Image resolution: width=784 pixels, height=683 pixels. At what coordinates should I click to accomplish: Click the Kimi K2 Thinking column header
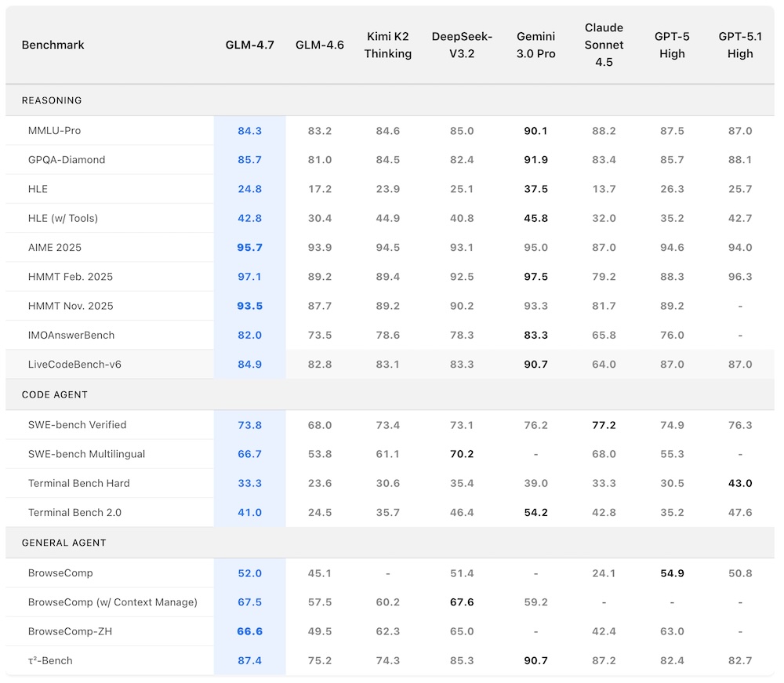(387, 45)
